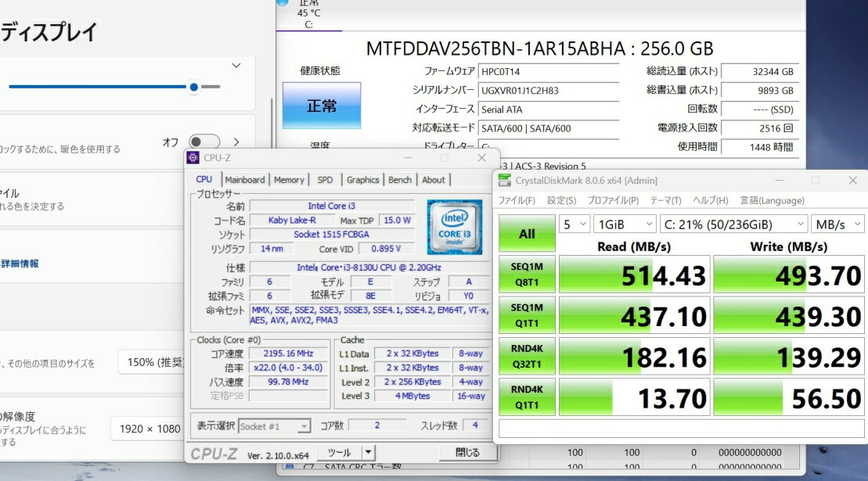Viewport: 868px width, 481px height.
Task: Click the 2195.16 MHz core speed value
Action: pos(288,354)
